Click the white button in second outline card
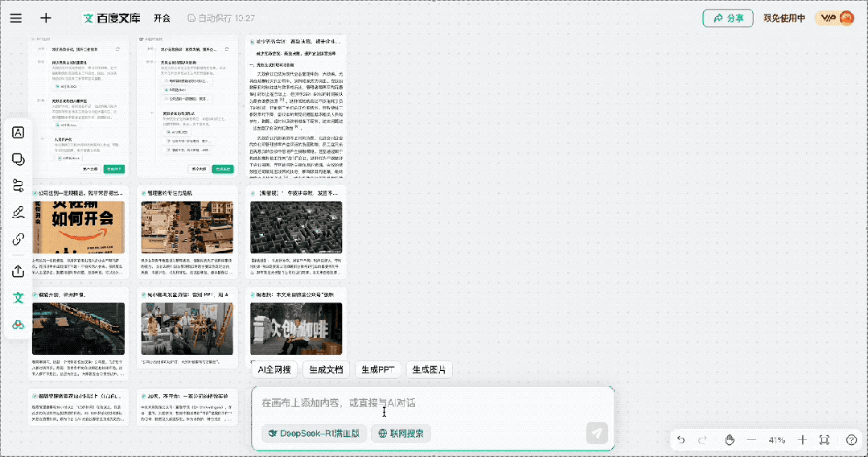 coord(200,169)
